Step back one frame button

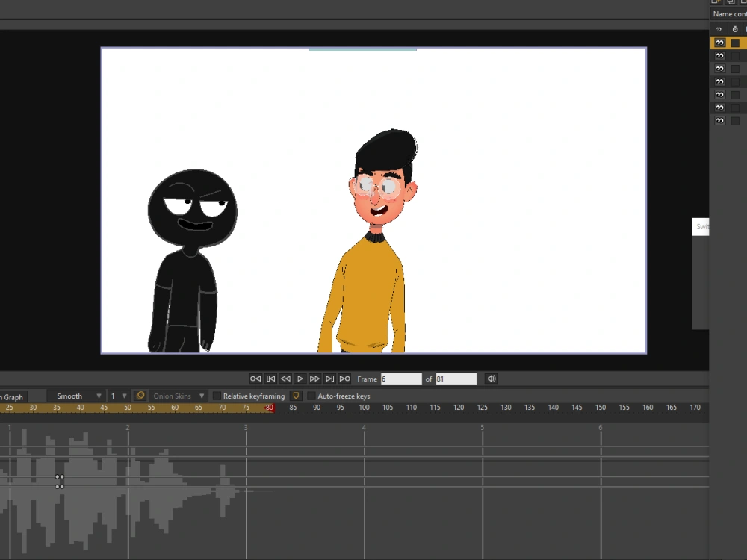(x=285, y=379)
